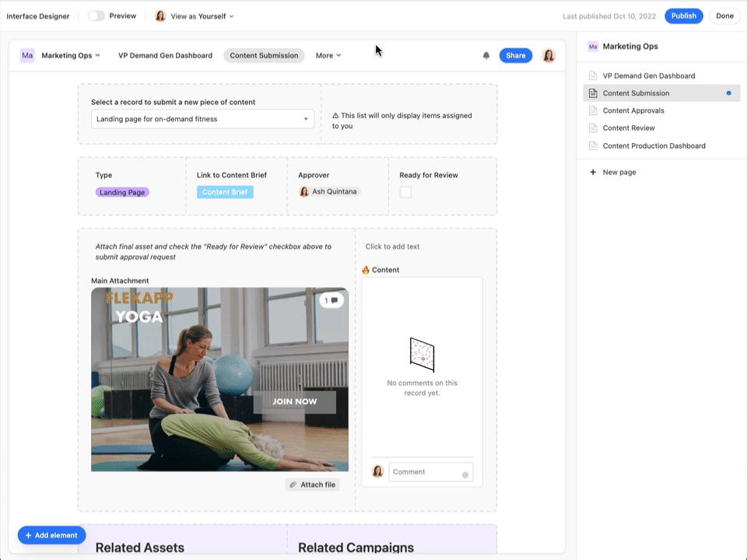
Task: Switch to the VP Demand Gen Dashboard tab
Action: 165,55
